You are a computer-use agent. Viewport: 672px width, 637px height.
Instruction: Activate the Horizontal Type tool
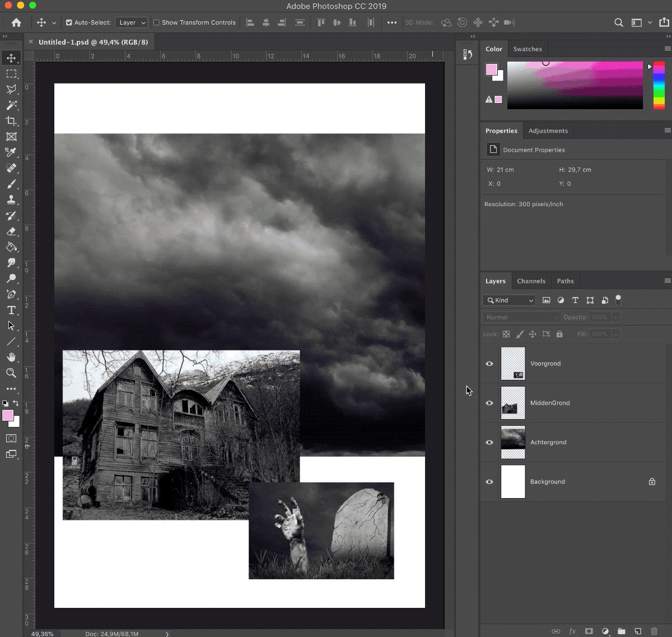tap(11, 310)
